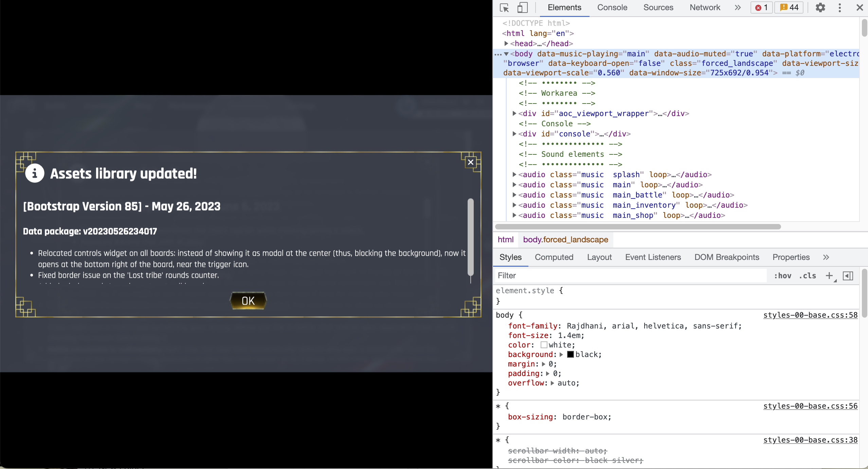Expand the background property triangle

[x=561, y=355]
